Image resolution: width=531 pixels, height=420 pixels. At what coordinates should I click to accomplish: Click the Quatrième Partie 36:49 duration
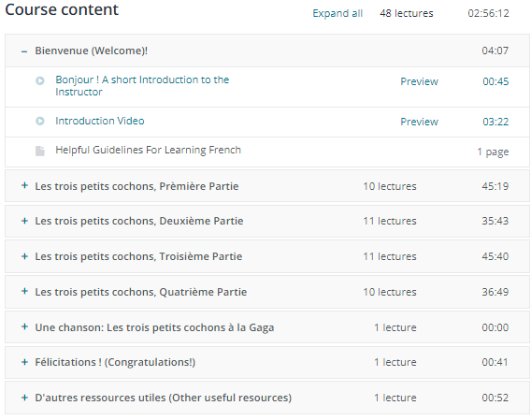pyautogui.click(x=495, y=292)
